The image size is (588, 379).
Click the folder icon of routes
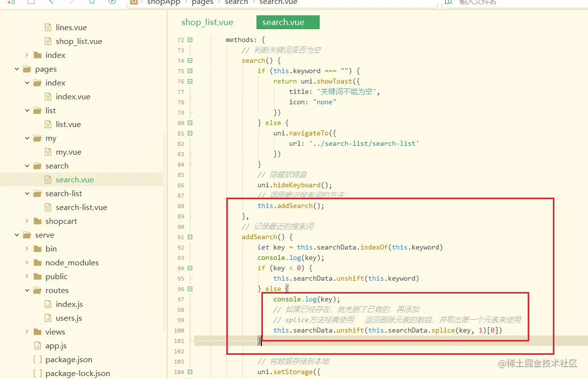pos(38,291)
